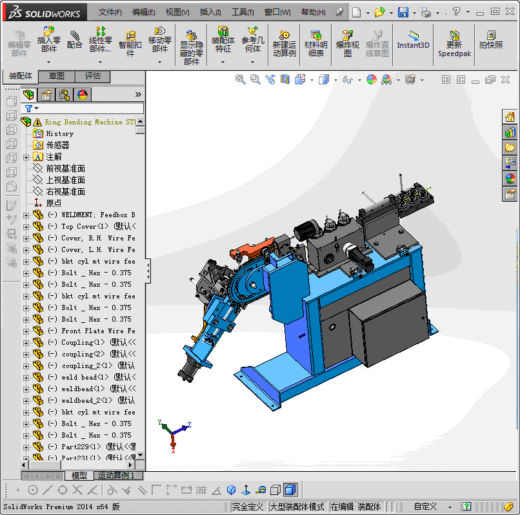Toggle the Instant3D mode
This screenshot has height=515, width=520.
click(x=413, y=40)
